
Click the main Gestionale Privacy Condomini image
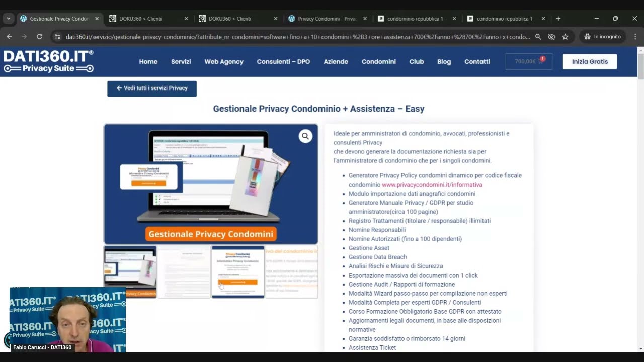tap(211, 184)
